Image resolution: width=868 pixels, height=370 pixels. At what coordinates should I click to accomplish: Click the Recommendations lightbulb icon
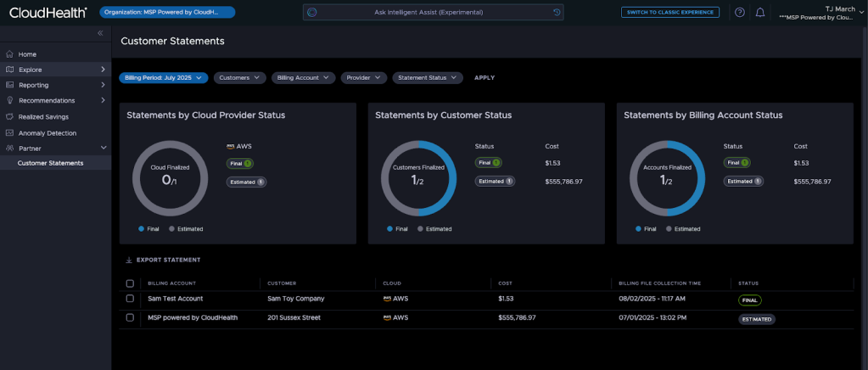point(9,101)
